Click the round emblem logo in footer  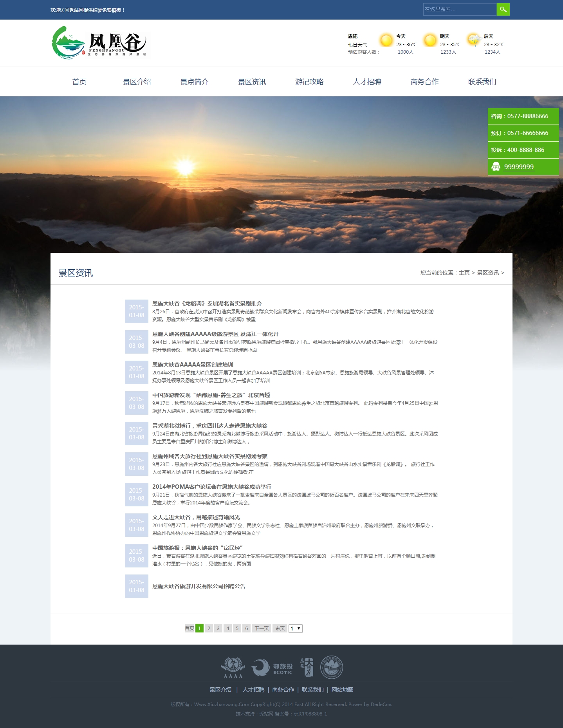332,667
